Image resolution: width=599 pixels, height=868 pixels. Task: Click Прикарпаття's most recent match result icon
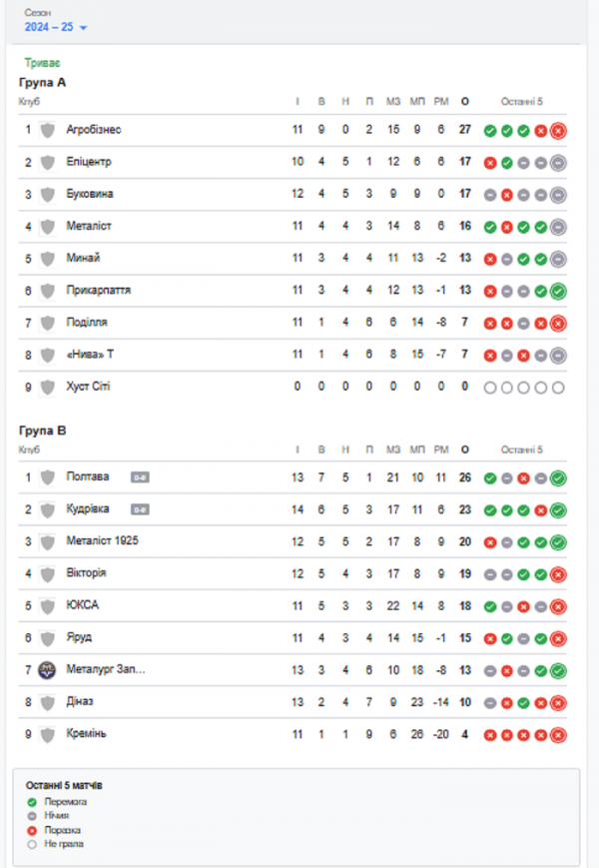click(558, 291)
